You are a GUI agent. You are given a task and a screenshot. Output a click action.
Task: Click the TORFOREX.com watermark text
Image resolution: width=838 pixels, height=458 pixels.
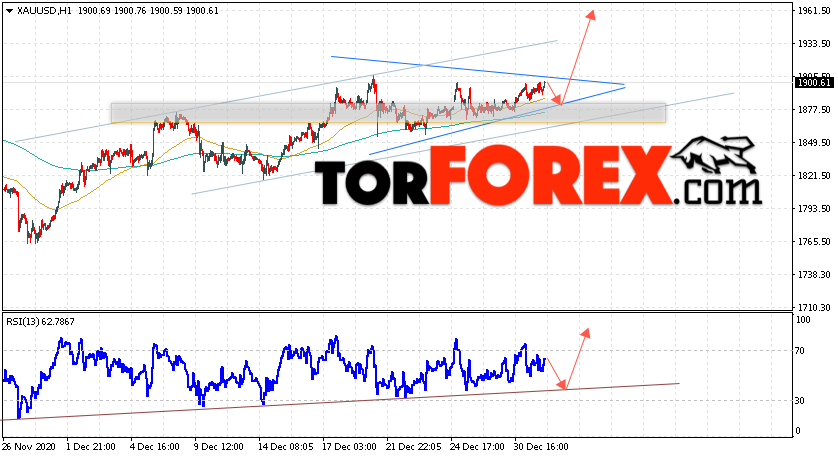click(x=536, y=175)
